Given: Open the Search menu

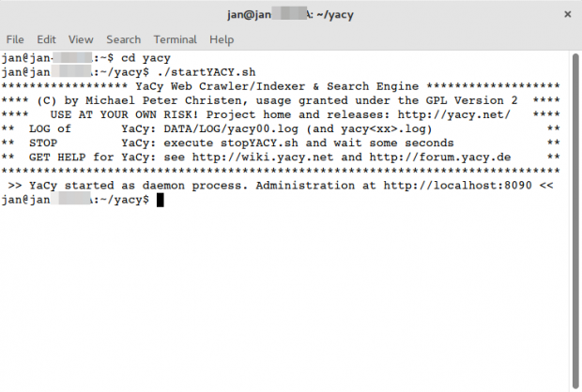Looking at the screenshot, I should coord(124,39).
